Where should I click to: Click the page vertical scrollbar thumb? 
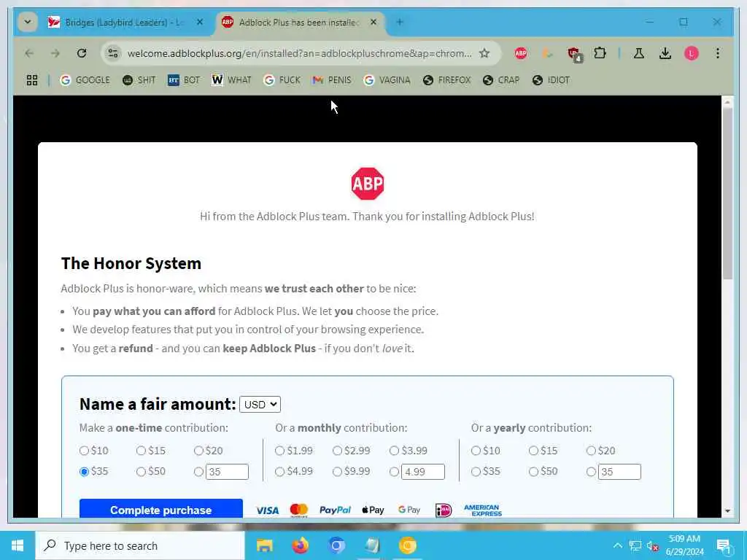point(727,192)
